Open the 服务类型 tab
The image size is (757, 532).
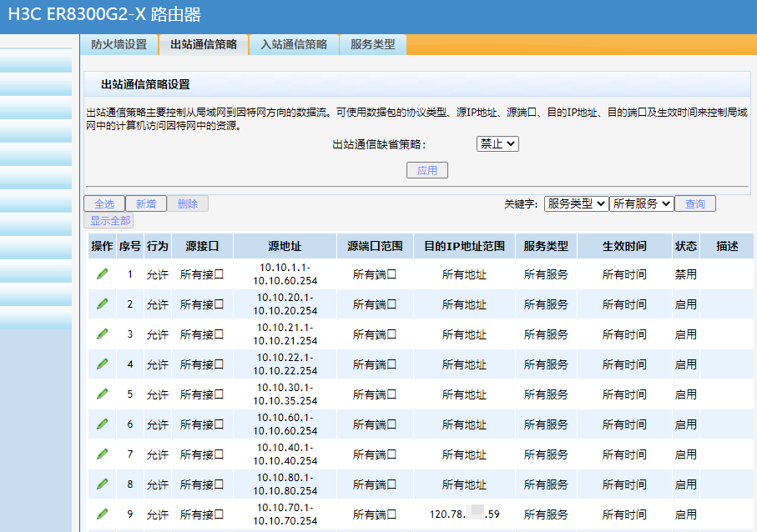coord(372,44)
